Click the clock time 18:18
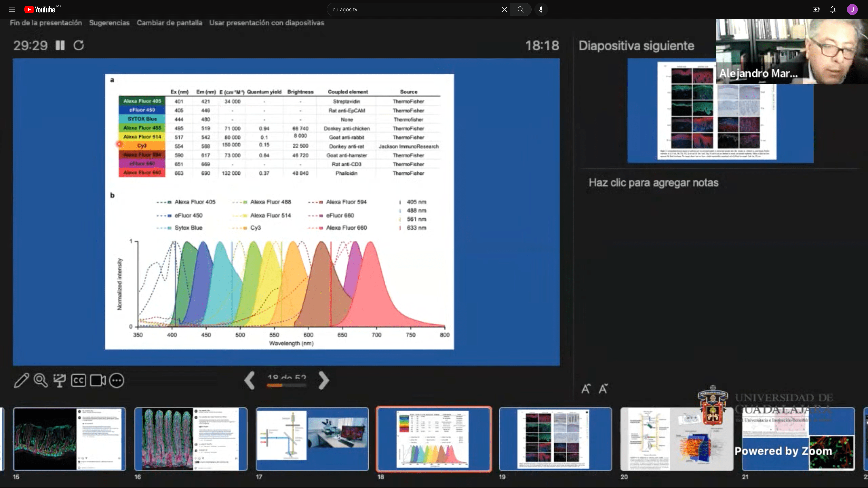Viewport: 868px width, 488px height. tap(542, 45)
